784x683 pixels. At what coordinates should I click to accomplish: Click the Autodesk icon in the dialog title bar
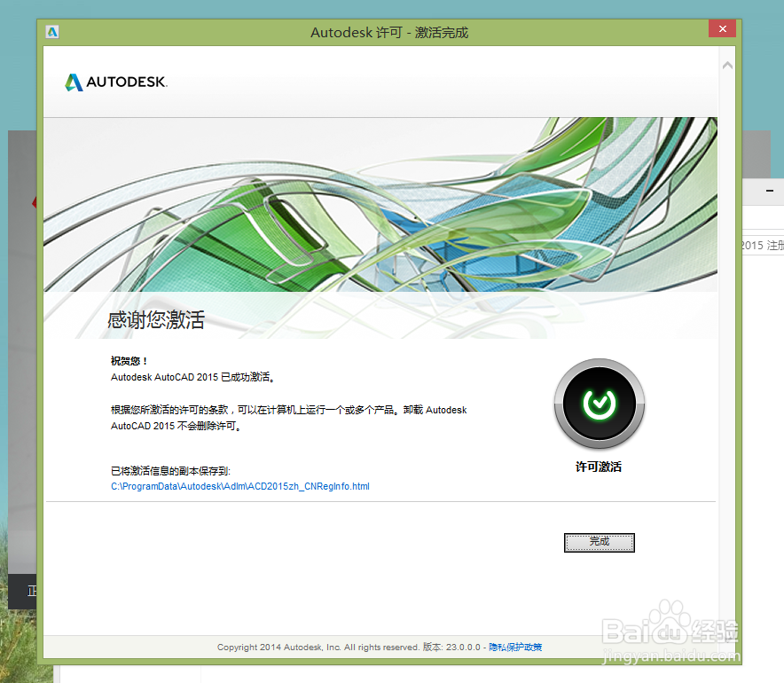[x=51, y=31]
